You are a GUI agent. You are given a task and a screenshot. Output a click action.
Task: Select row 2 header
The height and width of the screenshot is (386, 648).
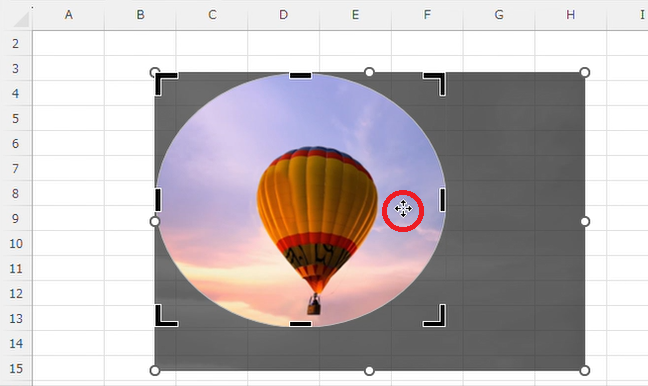point(16,43)
